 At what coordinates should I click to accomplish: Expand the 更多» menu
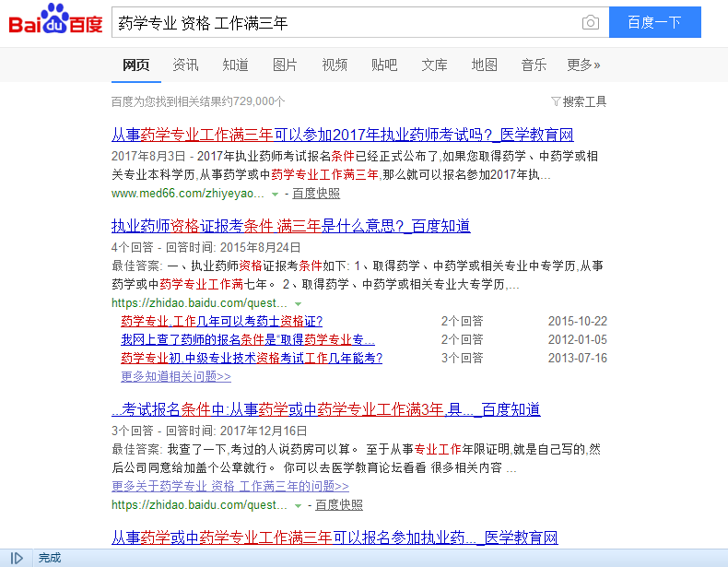point(583,65)
